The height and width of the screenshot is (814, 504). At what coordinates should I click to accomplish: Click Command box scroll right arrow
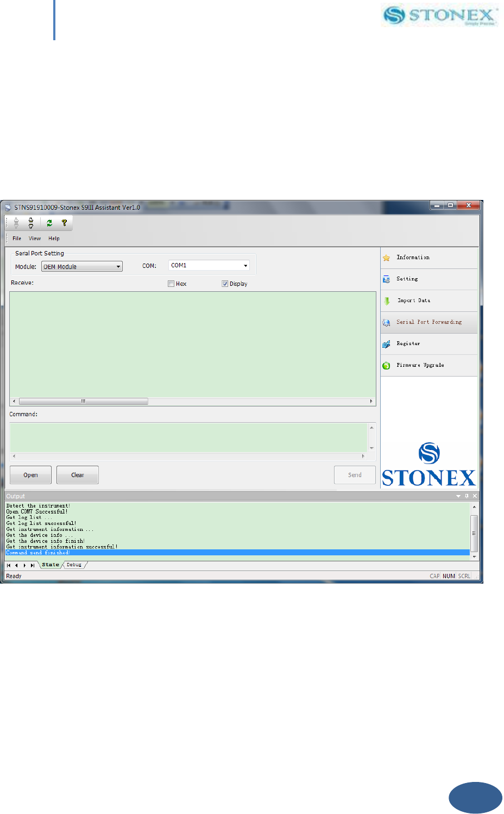(363, 456)
